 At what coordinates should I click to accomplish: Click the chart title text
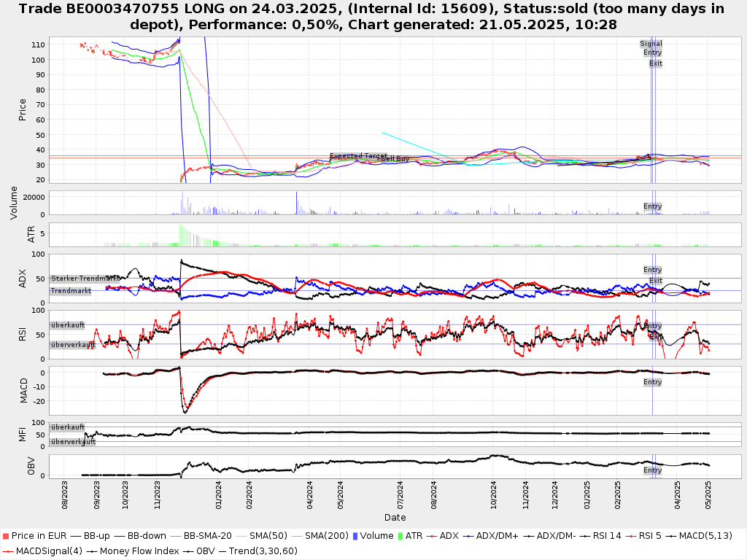point(373,16)
